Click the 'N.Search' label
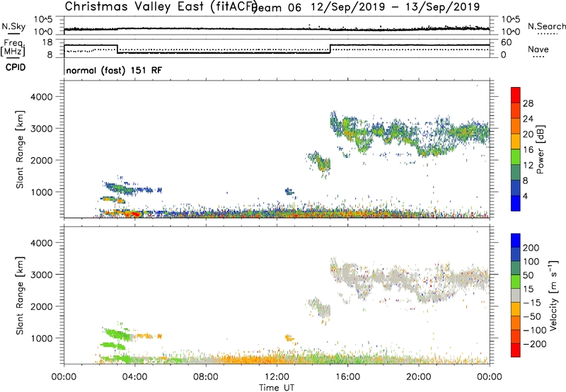566x392 pixels. [x=546, y=26]
